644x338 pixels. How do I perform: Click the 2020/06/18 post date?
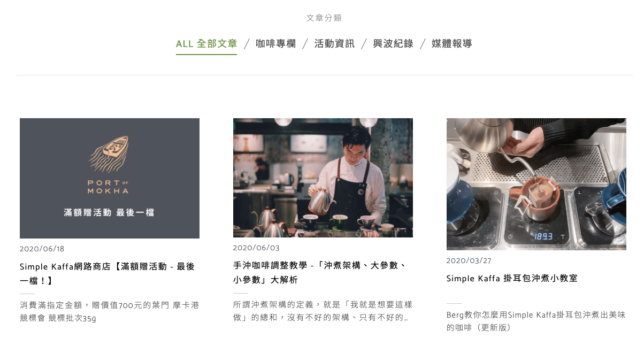(42, 249)
